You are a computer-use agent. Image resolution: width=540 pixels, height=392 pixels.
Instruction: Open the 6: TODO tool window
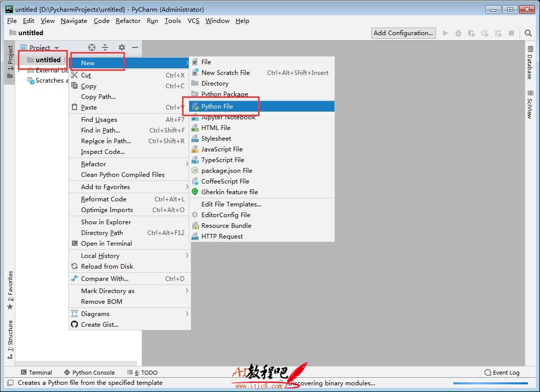[x=142, y=373]
